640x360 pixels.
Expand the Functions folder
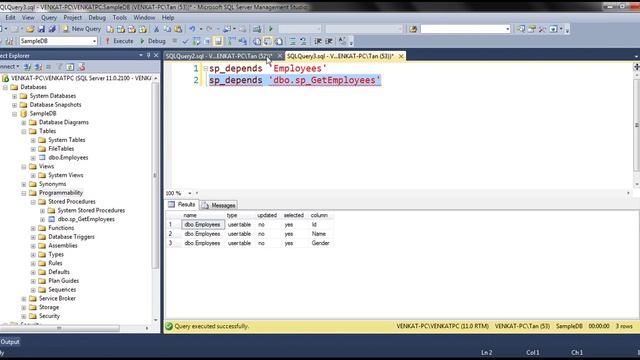[33, 228]
